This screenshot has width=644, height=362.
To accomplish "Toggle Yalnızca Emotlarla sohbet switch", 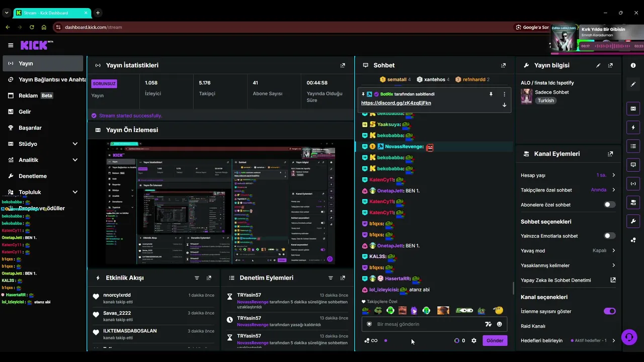I will coord(609,236).
